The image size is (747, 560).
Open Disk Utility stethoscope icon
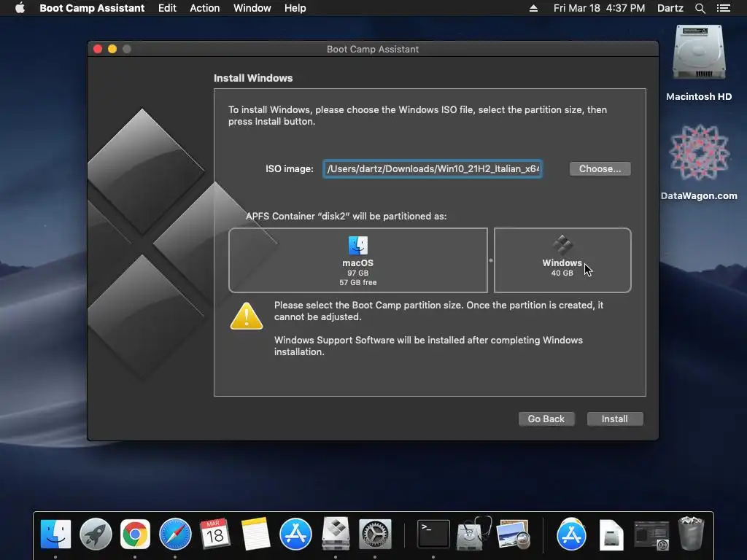tap(473, 533)
